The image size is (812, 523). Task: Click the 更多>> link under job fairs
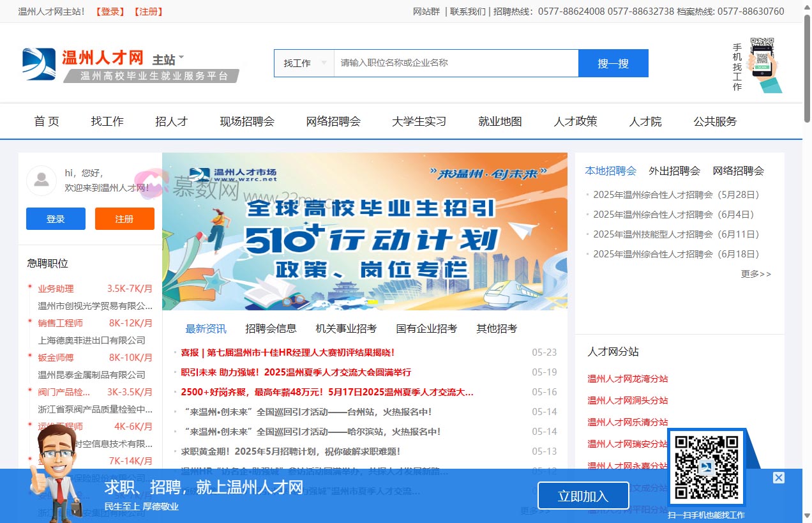pos(756,274)
